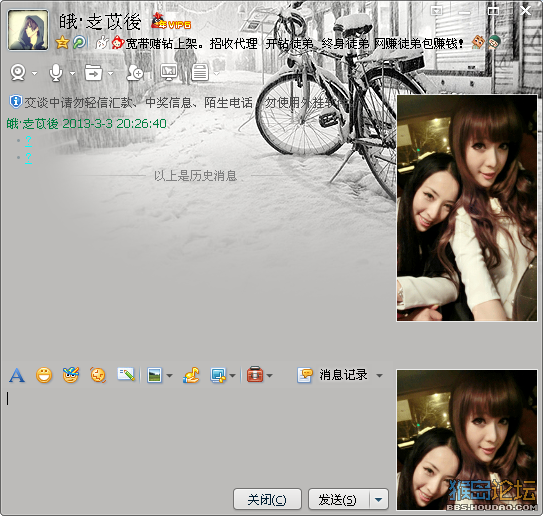543x516 pixels.
Task: Expand the message history dropdown arrow
Action: [x=380, y=376]
